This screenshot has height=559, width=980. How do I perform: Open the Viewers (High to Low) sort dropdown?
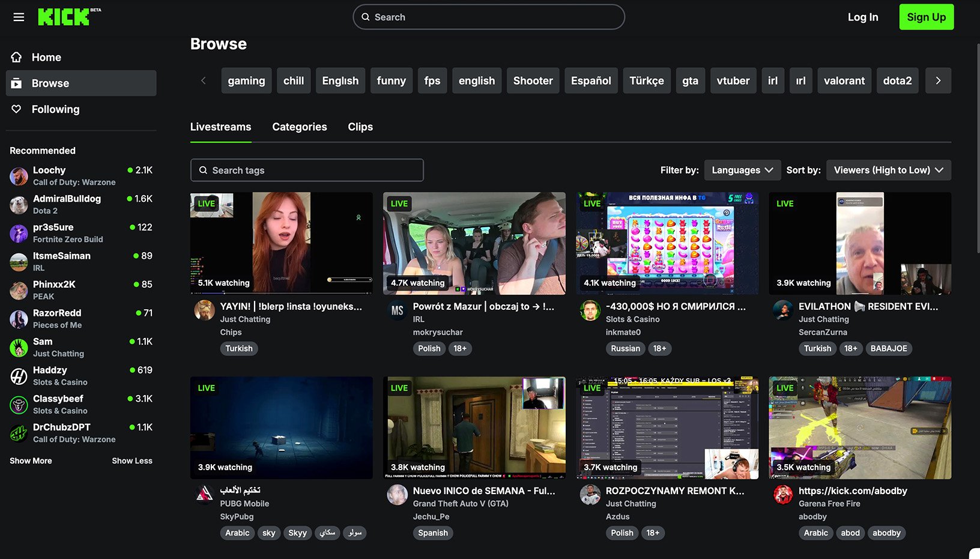pyautogui.click(x=889, y=170)
